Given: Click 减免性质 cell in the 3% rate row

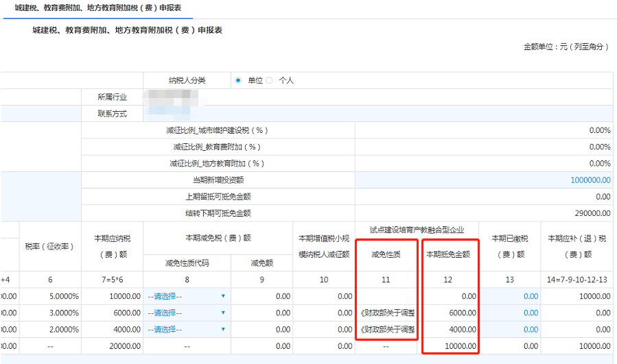Looking at the screenshot, I should (386, 313).
